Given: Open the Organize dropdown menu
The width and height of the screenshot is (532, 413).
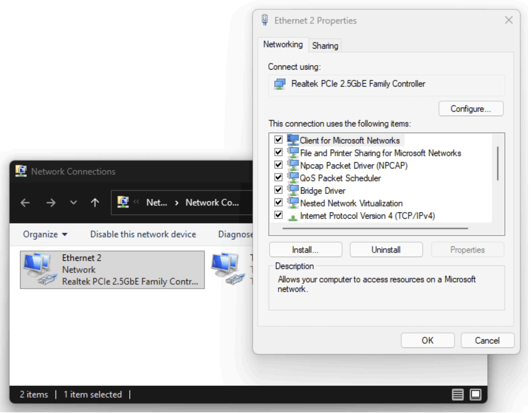Looking at the screenshot, I should tap(44, 234).
